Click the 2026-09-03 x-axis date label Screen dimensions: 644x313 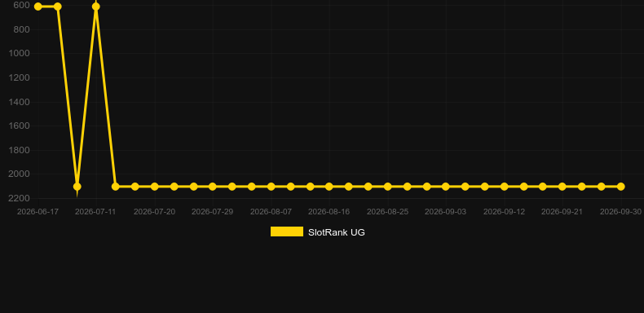(446, 212)
